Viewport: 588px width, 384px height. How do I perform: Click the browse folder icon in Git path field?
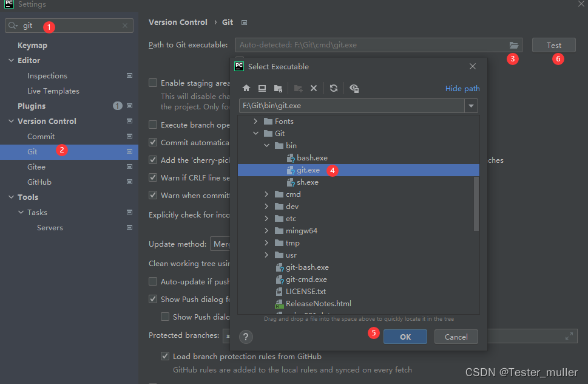(514, 45)
